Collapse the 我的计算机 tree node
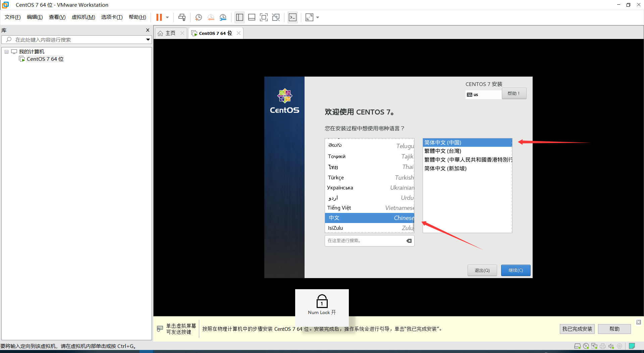This screenshot has width=644, height=353. (6, 52)
